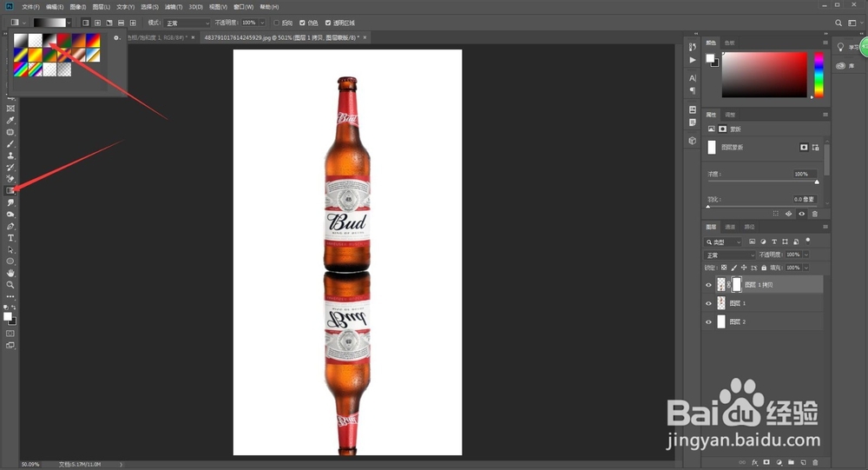The image size is (868, 470).
Task: Open the 学习 (Learn) panel
Action: [x=849, y=47]
